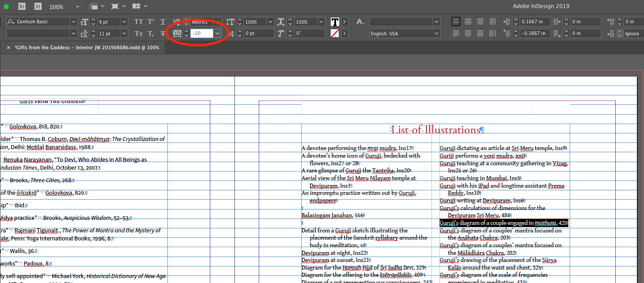644x283 pixels.
Task: Click the left indent 0.1667 in field
Action: tap(535, 21)
